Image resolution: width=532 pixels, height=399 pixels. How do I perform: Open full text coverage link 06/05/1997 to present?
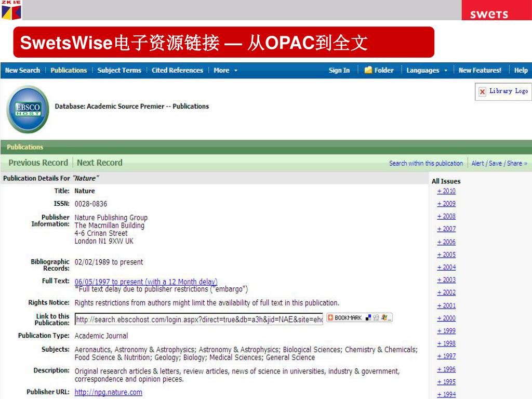146,282
